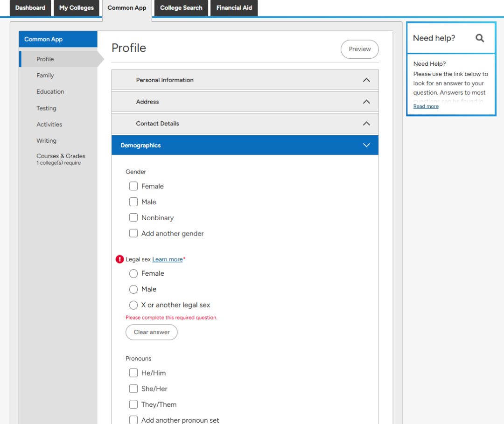The width and height of the screenshot is (504, 424).
Task: Click the Contact Details section title
Action: (158, 124)
